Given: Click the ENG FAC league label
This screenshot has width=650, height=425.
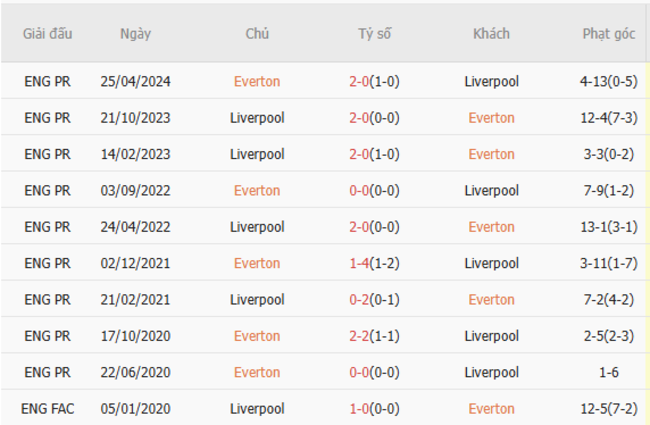Looking at the screenshot, I should [x=48, y=409].
